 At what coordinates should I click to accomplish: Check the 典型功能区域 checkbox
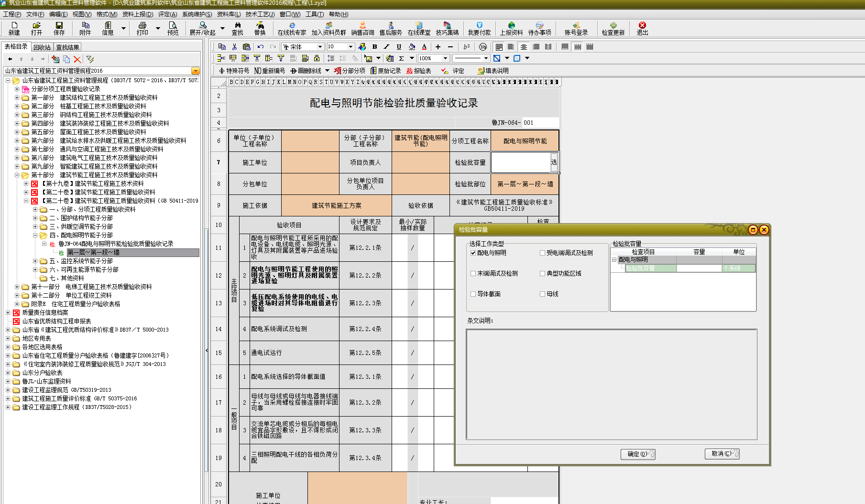point(542,274)
